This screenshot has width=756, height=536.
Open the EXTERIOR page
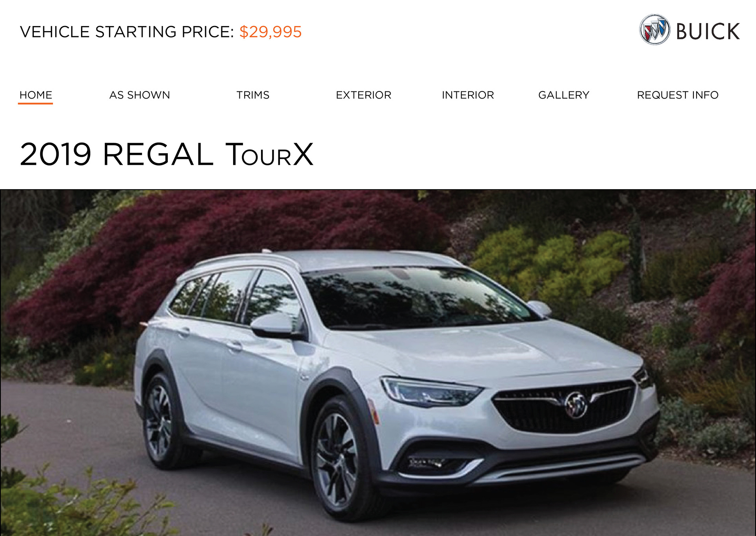(363, 95)
